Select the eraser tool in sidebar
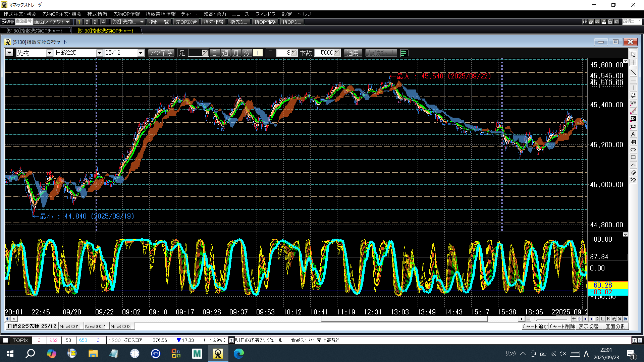Viewport: 644px width, 362px height. point(633,173)
